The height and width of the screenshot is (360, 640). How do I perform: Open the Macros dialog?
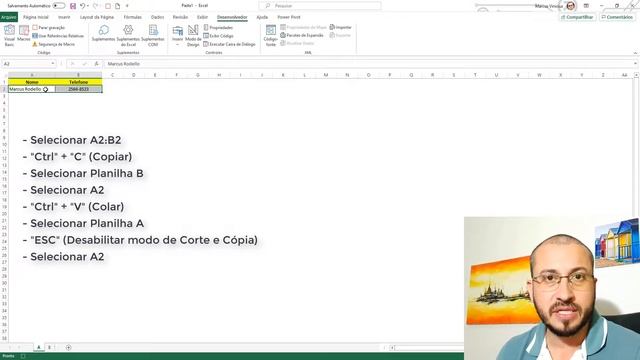tap(24, 33)
